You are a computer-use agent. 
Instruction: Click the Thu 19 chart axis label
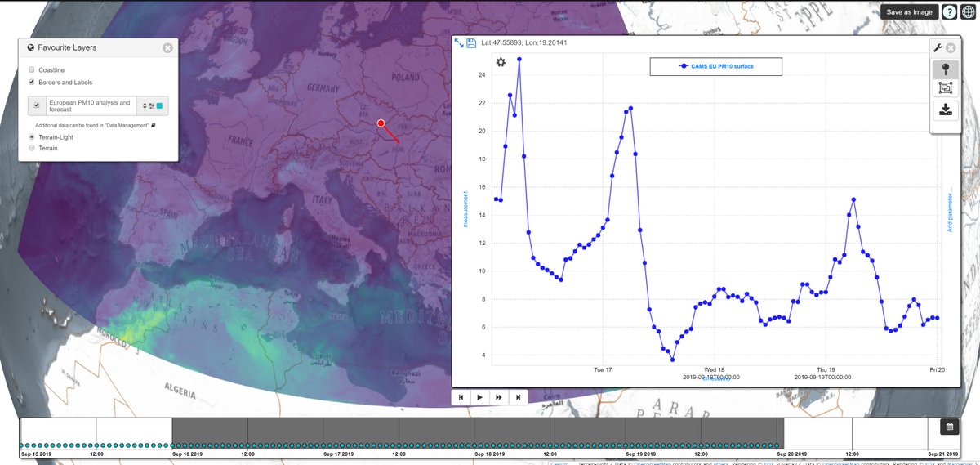click(826, 369)
